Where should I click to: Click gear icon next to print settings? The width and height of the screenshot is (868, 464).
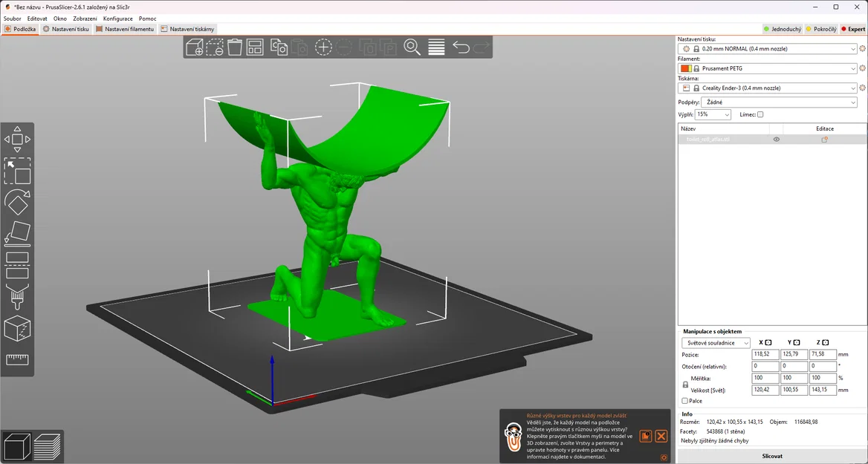pos(862,49)
